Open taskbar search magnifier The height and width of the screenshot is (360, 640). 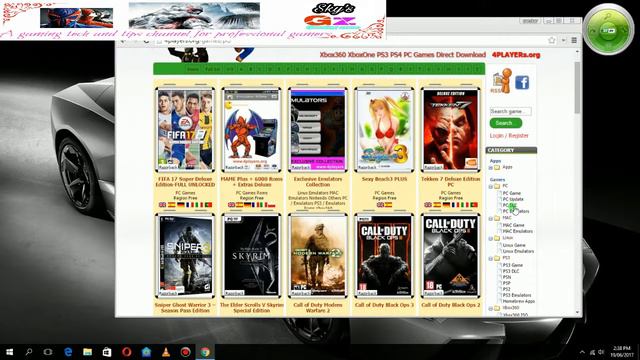[29, 352]
